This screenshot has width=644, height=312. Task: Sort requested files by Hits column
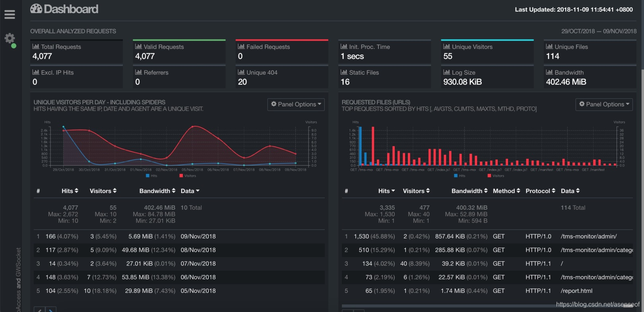(x=386, y=191)
